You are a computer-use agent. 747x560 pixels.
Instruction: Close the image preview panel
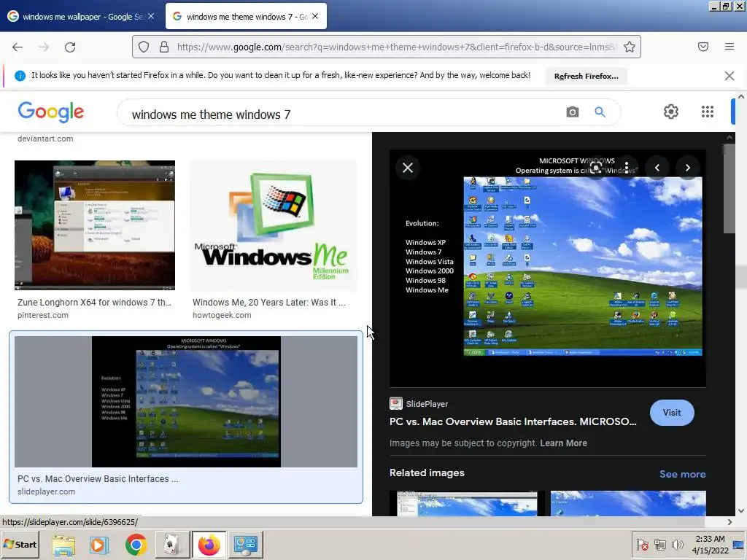pyautogui.click(x=408, y=168)
